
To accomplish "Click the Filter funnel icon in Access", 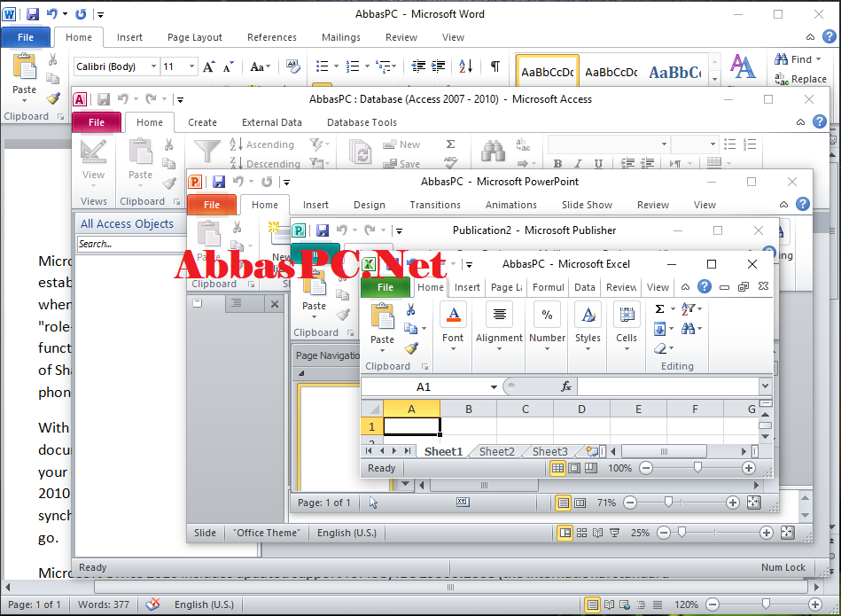I will (x=207, y=152).
